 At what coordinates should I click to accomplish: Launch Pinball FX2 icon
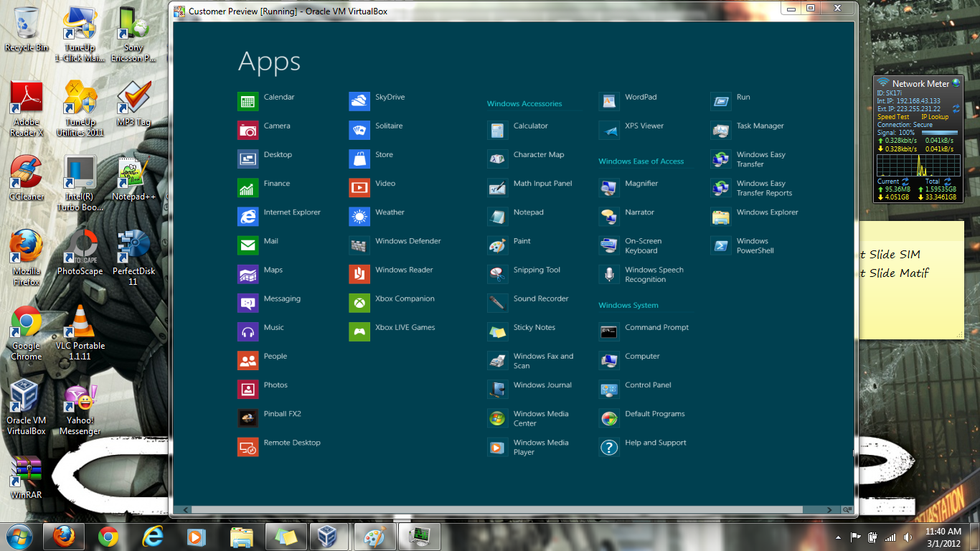pos(248,418)
